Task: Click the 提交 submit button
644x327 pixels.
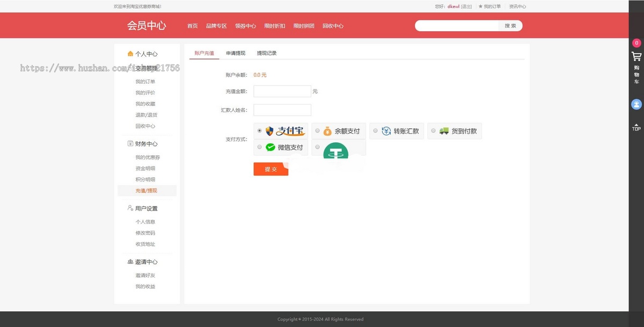Action: tap(271, 169)
